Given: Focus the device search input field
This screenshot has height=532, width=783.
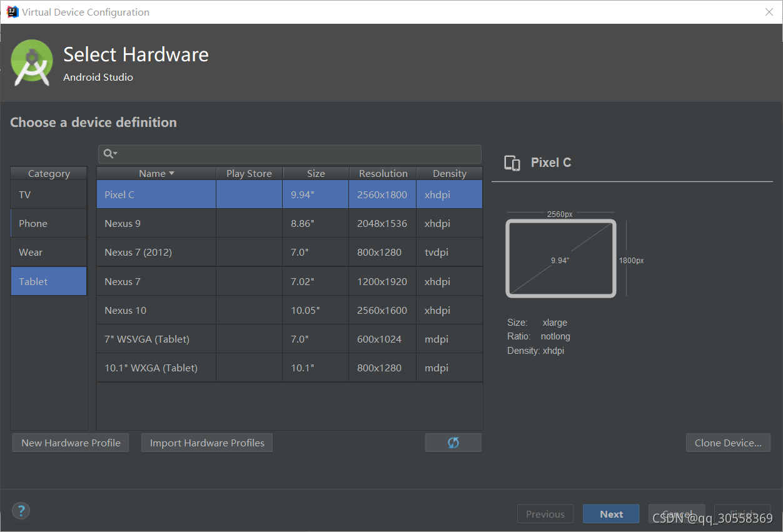Looking at the screenshot, I should tap(290, 154).
